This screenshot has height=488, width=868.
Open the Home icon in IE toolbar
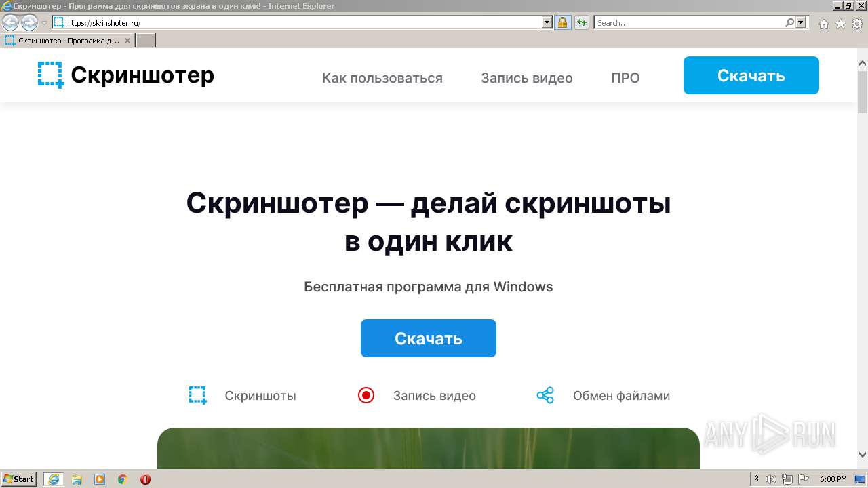[x=823, y=24]
